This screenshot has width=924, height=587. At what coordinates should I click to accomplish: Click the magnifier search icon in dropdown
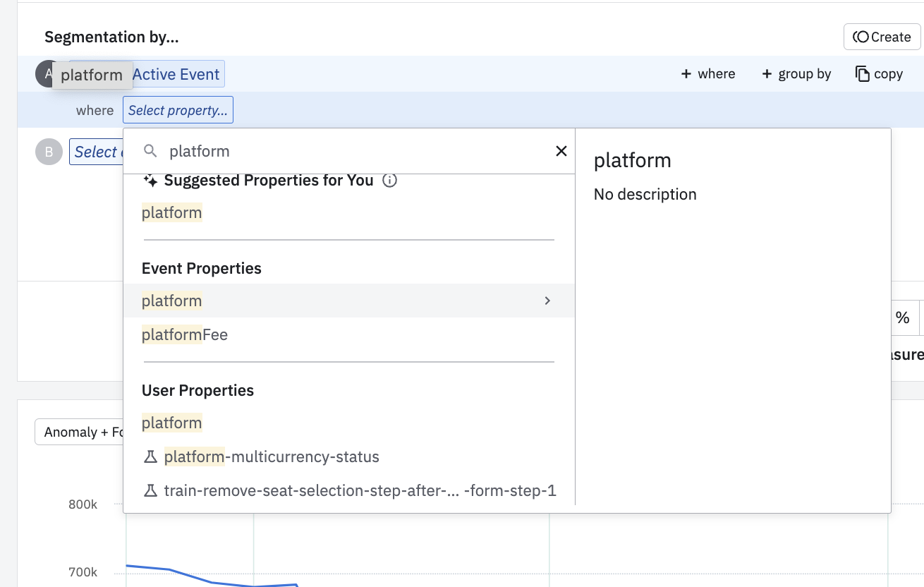click(150, 151)
